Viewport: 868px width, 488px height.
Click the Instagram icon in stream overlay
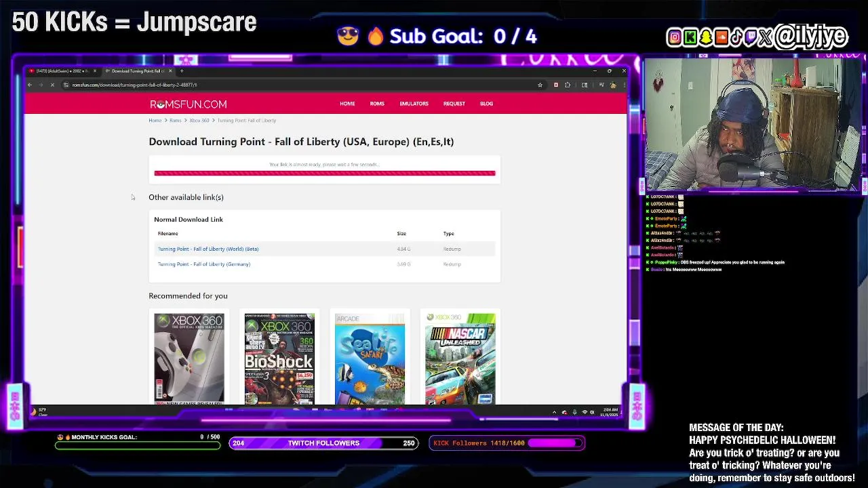pyautogui.click(x=675, y=37)
